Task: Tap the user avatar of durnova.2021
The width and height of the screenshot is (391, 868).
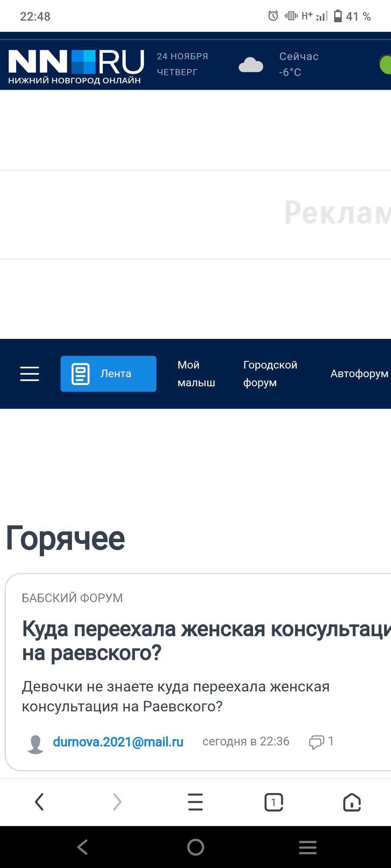Action: point(35,744)
